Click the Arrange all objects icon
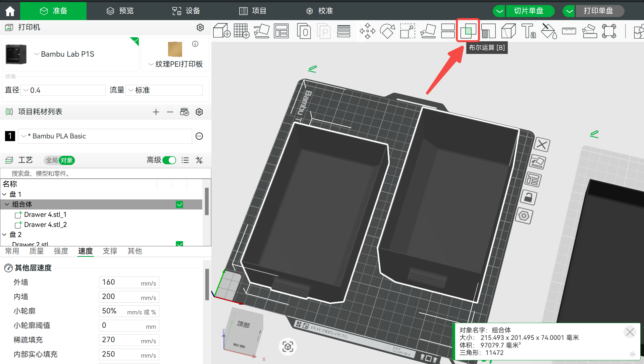The width and height of the screenshot is (644, 364). [x=281, y=31]
